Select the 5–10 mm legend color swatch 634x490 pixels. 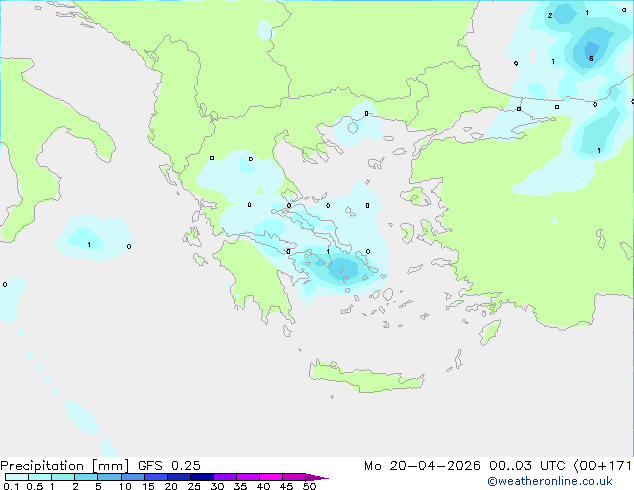coord(109,477)
